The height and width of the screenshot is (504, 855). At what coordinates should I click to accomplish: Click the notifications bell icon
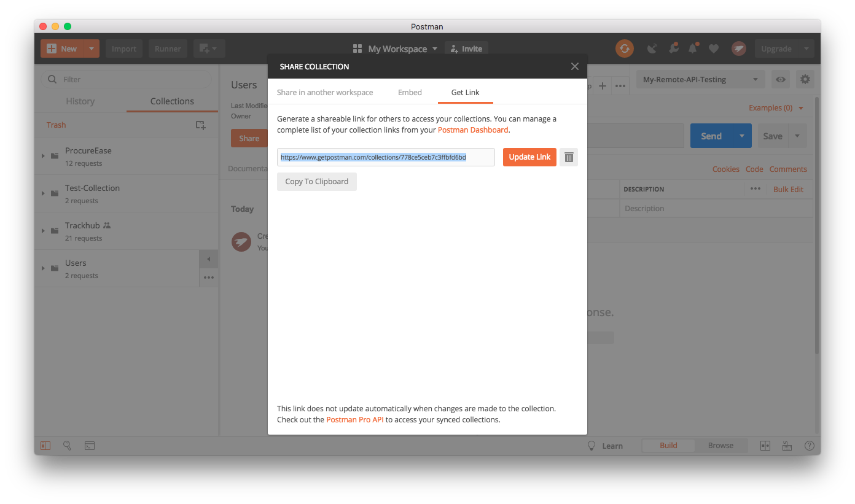[x=693, y=48]
